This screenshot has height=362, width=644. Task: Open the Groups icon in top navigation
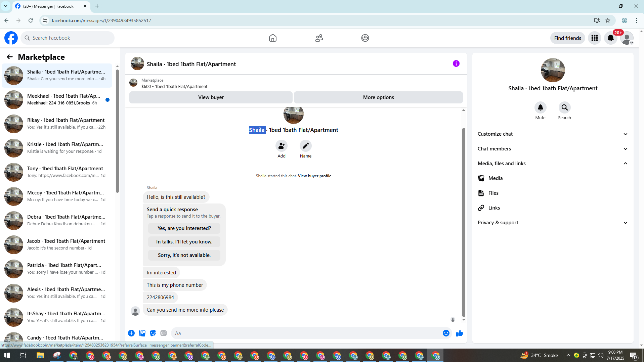click(365, 38)
